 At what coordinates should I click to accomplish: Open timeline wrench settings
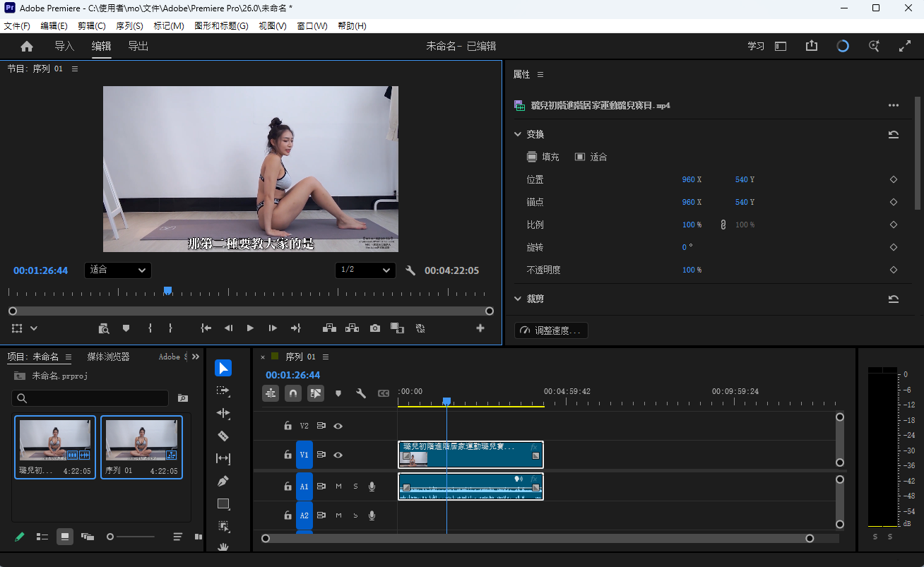point(361,393)
